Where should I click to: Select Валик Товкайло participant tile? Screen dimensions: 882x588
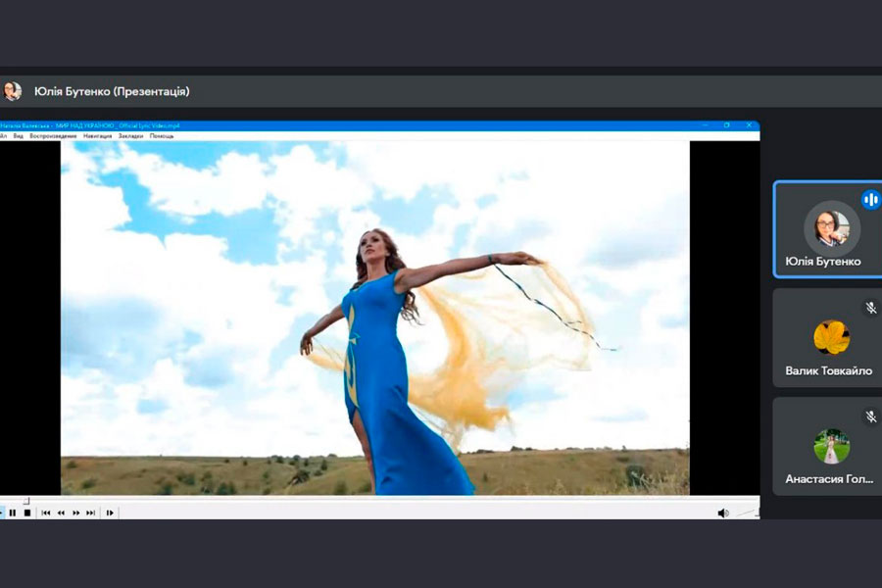(827, 338)
